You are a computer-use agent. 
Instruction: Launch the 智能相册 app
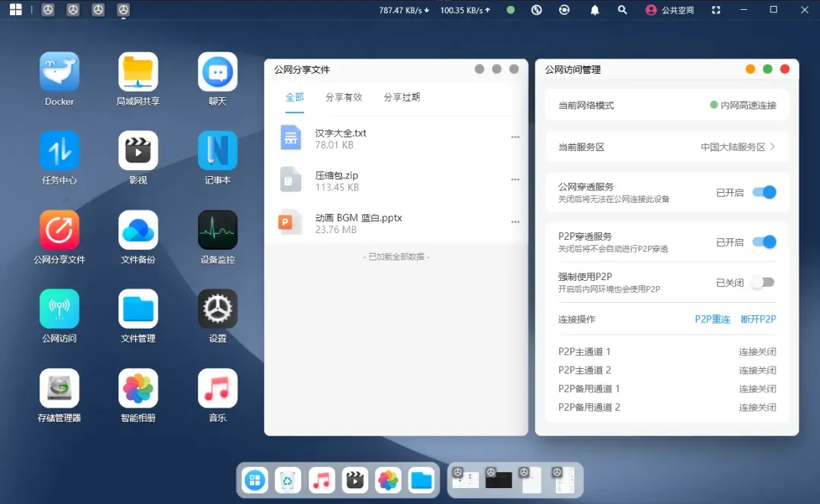tap(138, 389)
